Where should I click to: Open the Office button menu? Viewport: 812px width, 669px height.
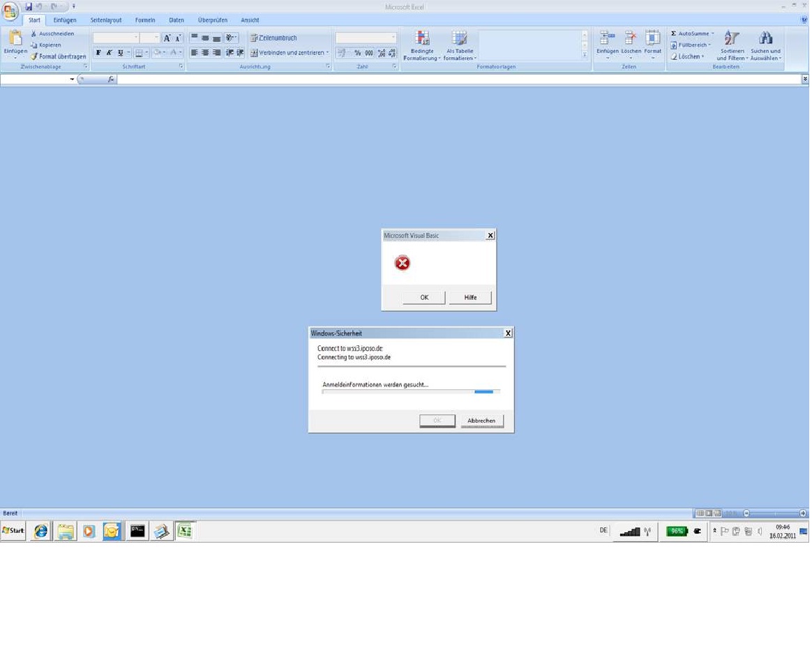(10, 11)
